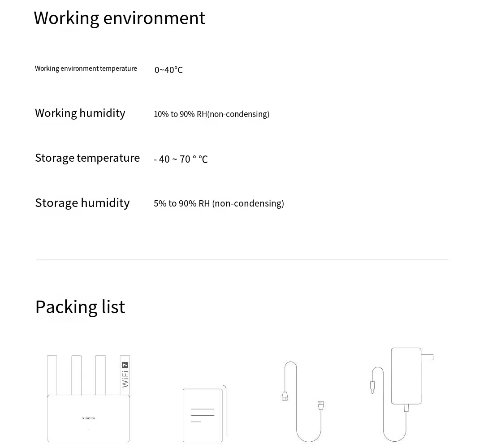The width and height of the screenshot is (484, 448).
Task: Click the "5% to 90% RH (non-condensing)" value
Action: click(x=219, y=203)
